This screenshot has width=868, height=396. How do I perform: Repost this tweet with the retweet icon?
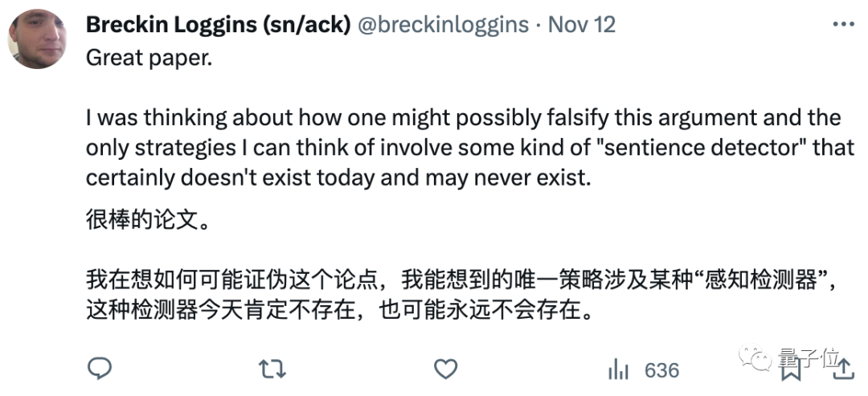(x=272, y=369)
